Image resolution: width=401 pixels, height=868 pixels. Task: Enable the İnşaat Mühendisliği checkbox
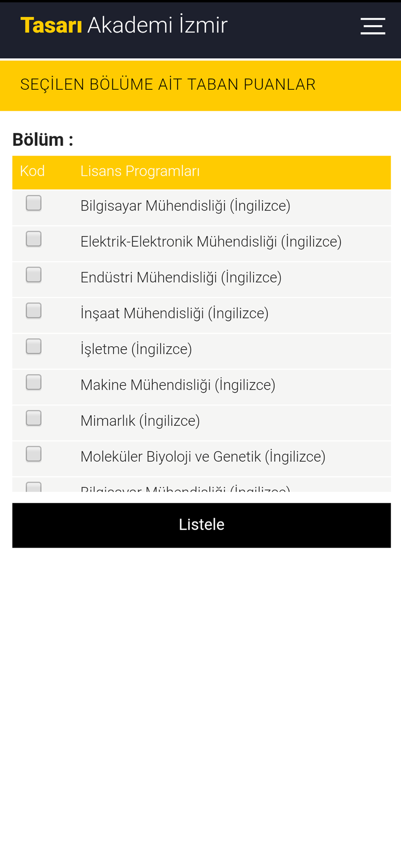tap(33, 311)
